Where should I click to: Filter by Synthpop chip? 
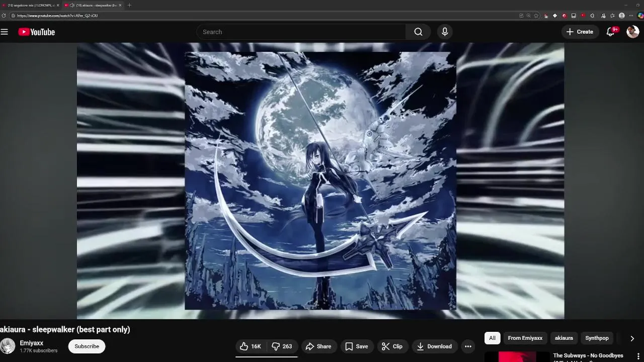597,338
